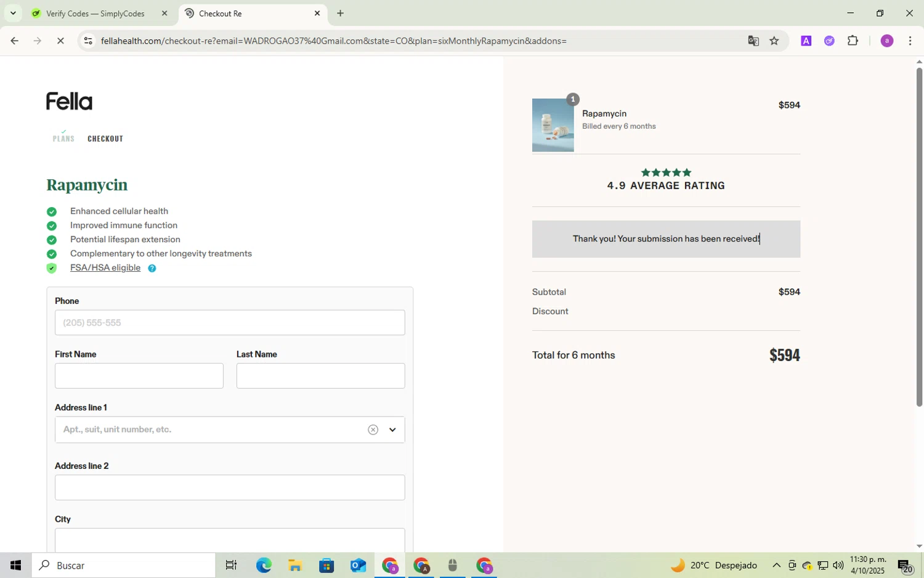
Task: Click the thank you submission message
Action: [666, 239]
